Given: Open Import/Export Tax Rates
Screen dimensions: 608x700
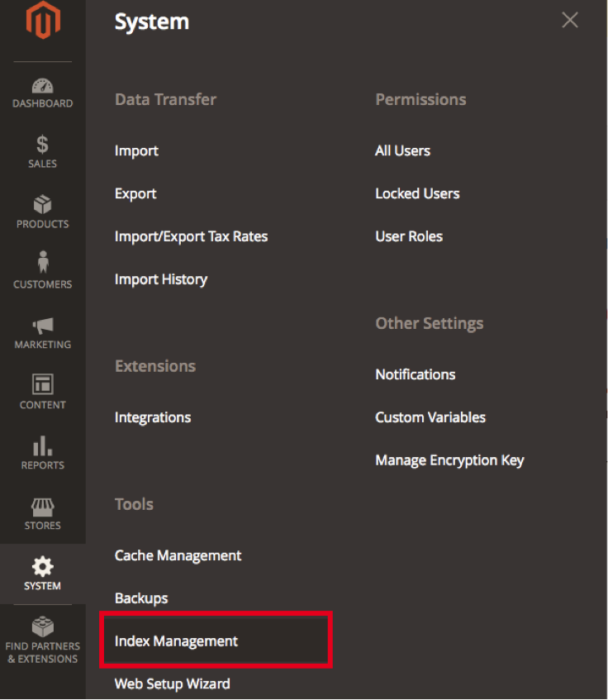Looking at the screenshot, I should click(191, 236).
